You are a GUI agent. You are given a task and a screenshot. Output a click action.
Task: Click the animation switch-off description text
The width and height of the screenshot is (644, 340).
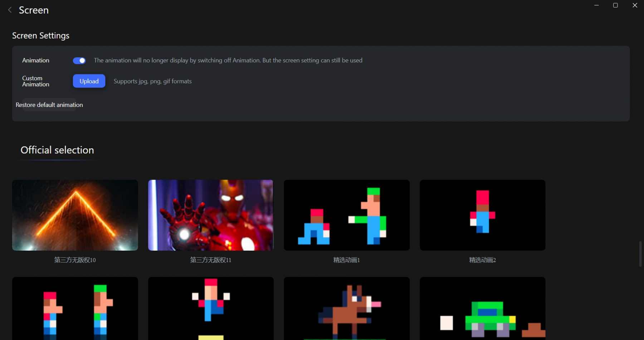point(228,60)
